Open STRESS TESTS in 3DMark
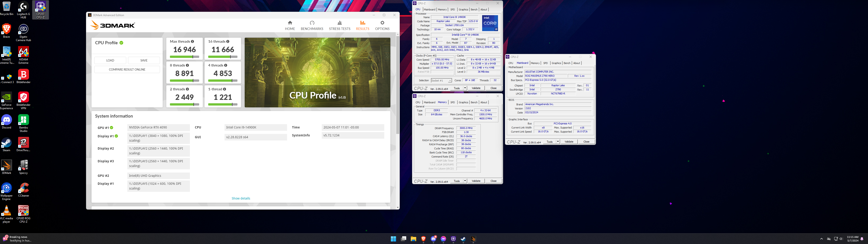 [x=339, y=25]
